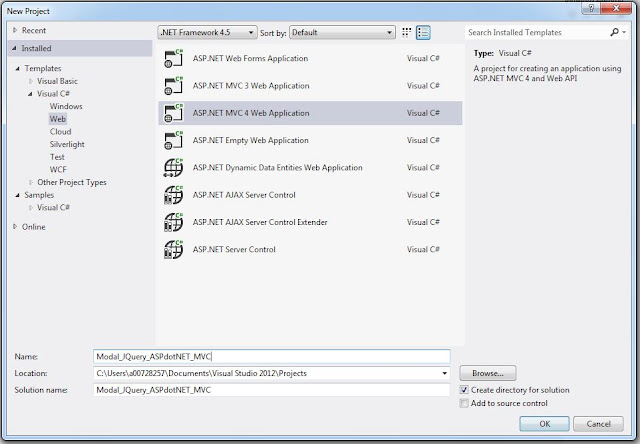640x444 pixels.
Task: Select ASP.NET AJAX Server Control text
Action: click(x=244, y=195)
